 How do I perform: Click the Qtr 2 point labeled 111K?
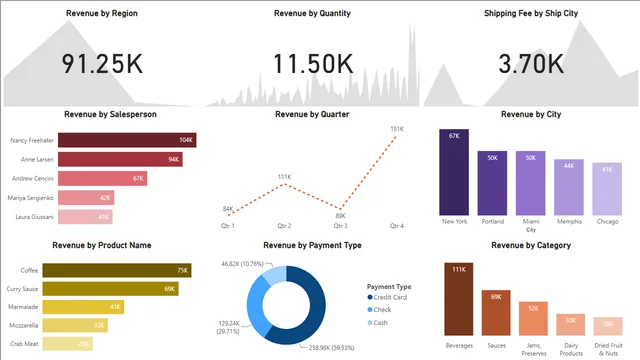click(284, 184)
